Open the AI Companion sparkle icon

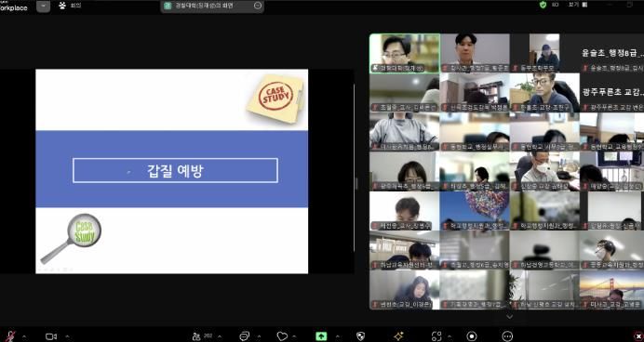398,336
